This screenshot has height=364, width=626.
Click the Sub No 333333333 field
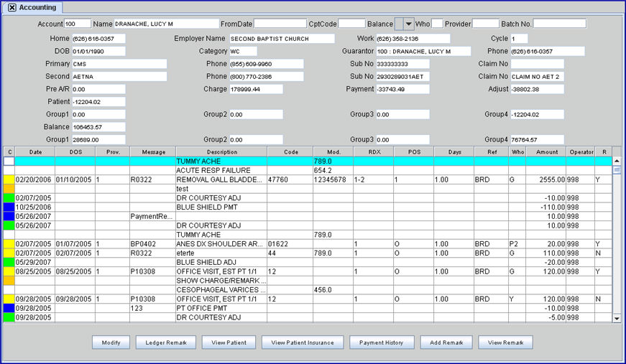[x=402, y=64]
